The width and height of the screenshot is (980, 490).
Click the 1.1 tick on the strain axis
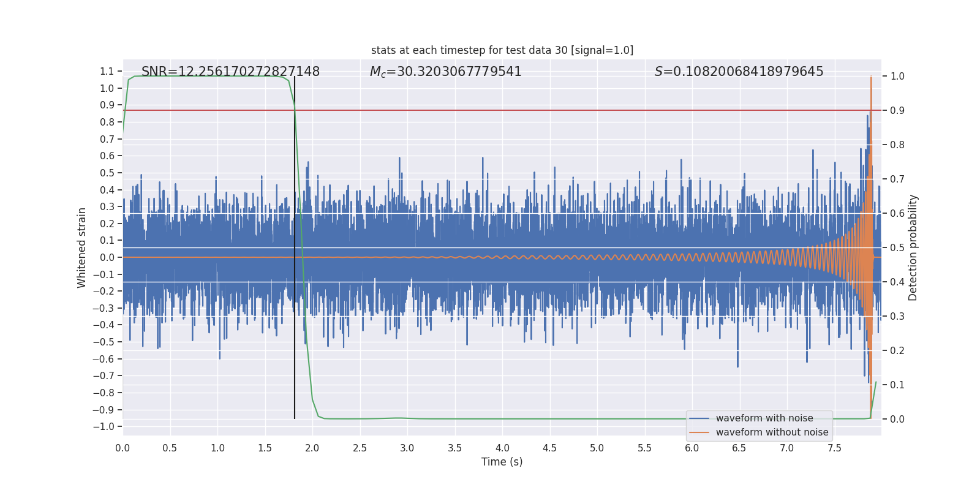click(x=107, y=72)
